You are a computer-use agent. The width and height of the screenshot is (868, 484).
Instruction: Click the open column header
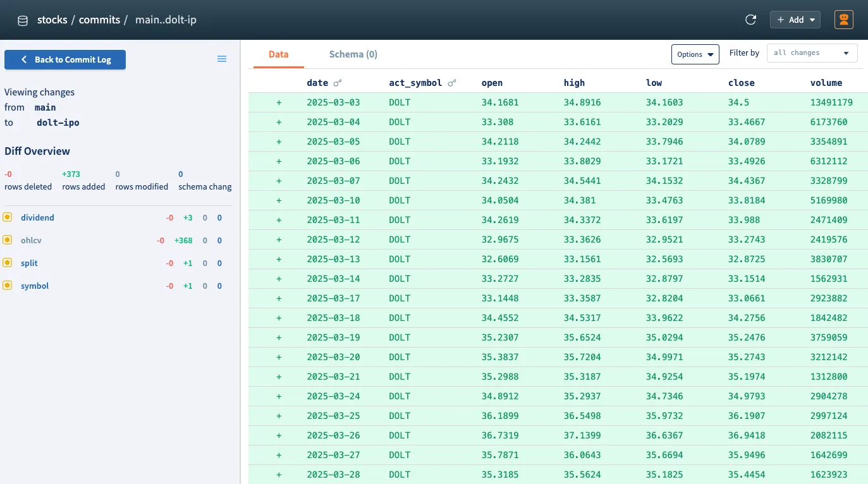pyautogui.click(x=492, y=83)
